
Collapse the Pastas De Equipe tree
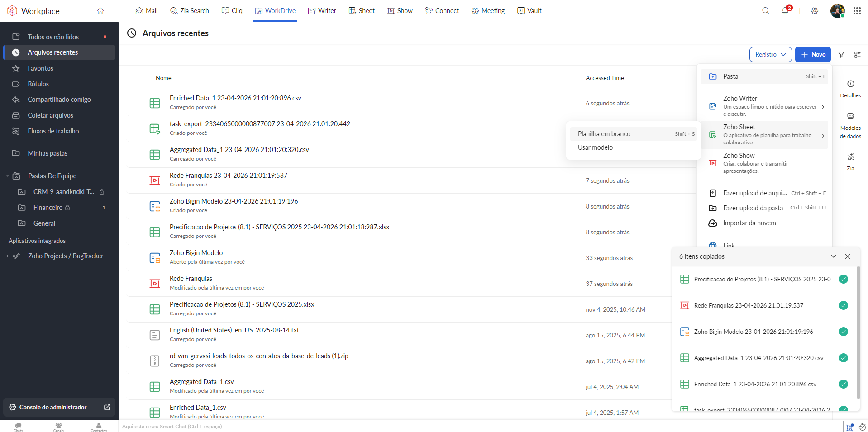(8, 176)
